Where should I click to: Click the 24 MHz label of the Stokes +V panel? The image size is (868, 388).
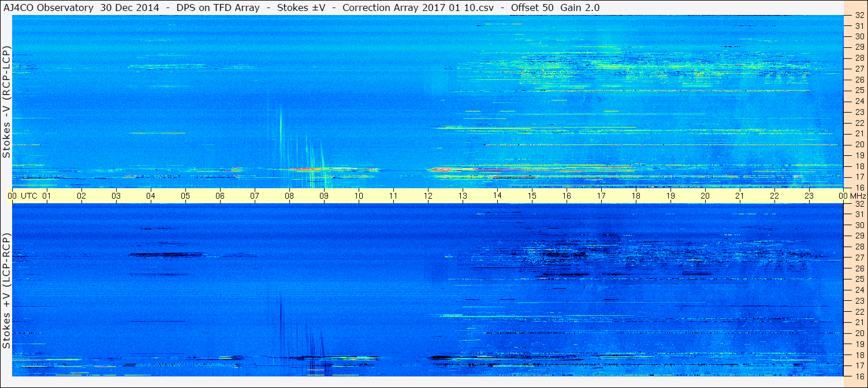[859, 290]
